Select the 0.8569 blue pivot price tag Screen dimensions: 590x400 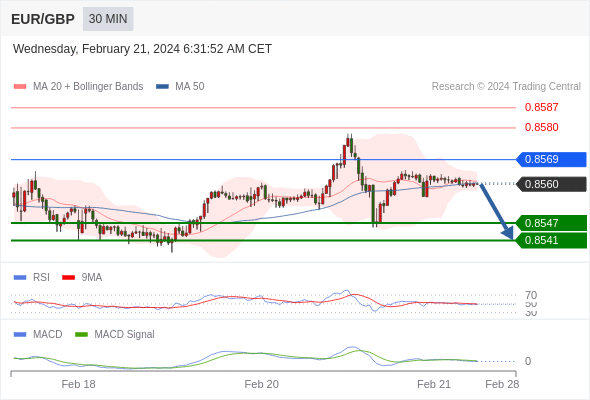click(551, 160)
